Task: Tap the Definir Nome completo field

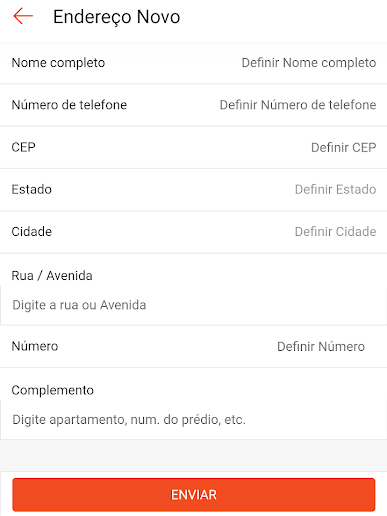Action: tap(309, 63)
